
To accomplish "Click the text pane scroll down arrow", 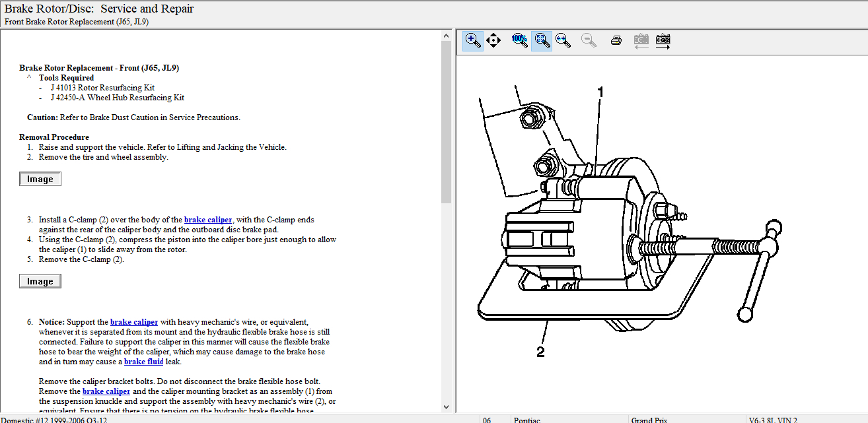I will pos(446,407).
